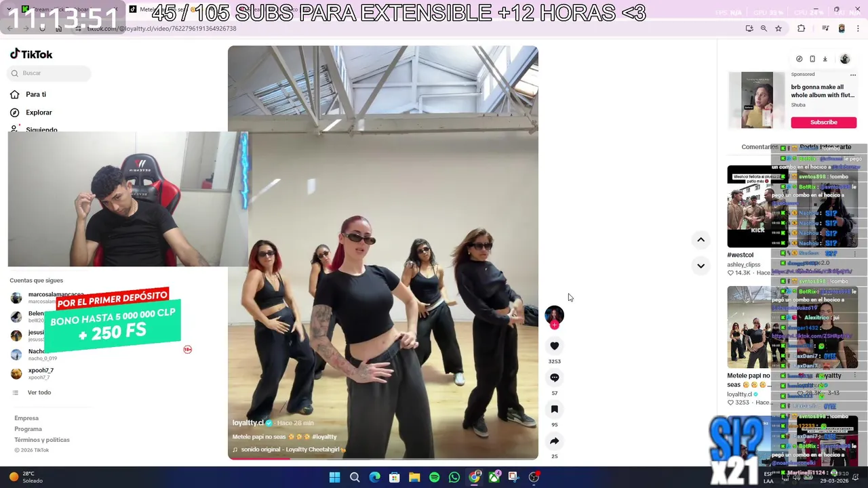Image resolution: width=868 pixels, height=488 pixels.
Task: Open the sponsored Shuba ad thumbnail
Action: 757,100
